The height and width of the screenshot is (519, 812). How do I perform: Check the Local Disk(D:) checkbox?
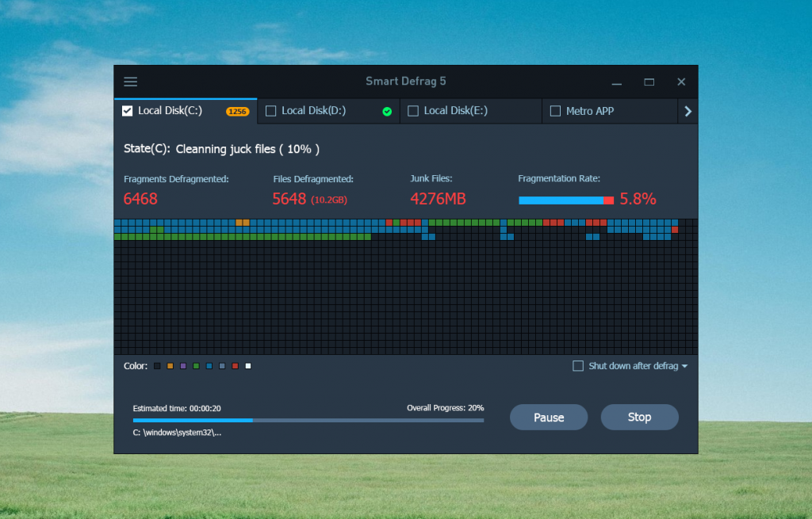[270, 111]
